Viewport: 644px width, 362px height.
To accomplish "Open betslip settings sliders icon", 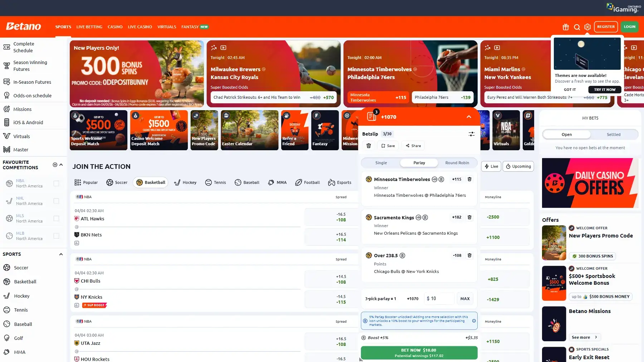I will click(472, 134).
